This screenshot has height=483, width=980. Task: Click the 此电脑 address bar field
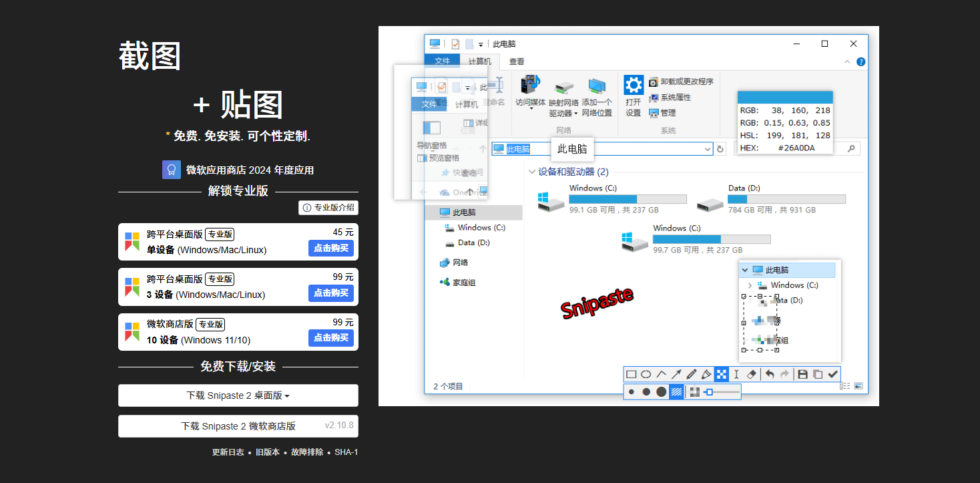pos(603,149)
